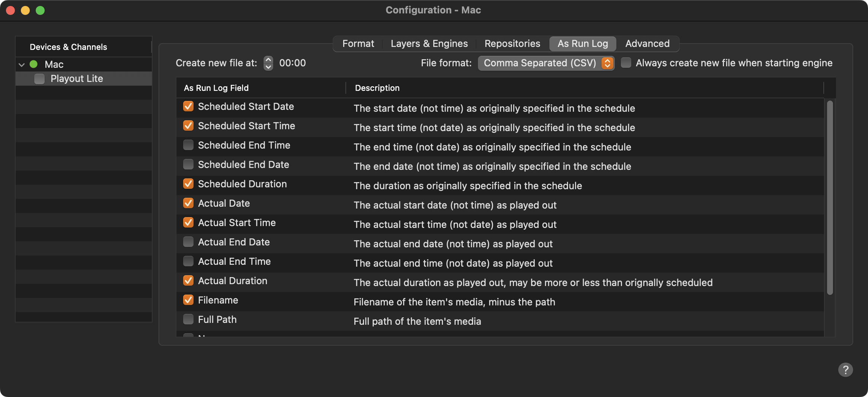Select the 'Scheduled End Date' field label
The width and height of the screenshot is (868, 397).
click(243, 165)
